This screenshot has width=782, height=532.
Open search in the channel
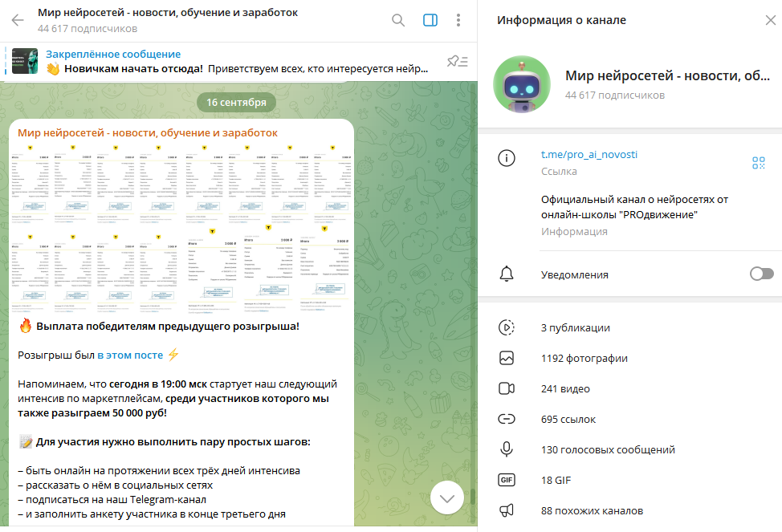click(398, 20)
